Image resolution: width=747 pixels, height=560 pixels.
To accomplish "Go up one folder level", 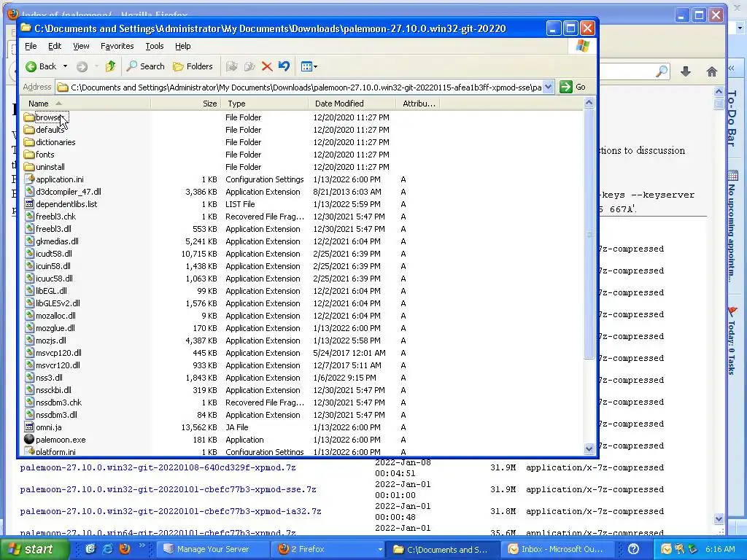I will pos(111,66).
